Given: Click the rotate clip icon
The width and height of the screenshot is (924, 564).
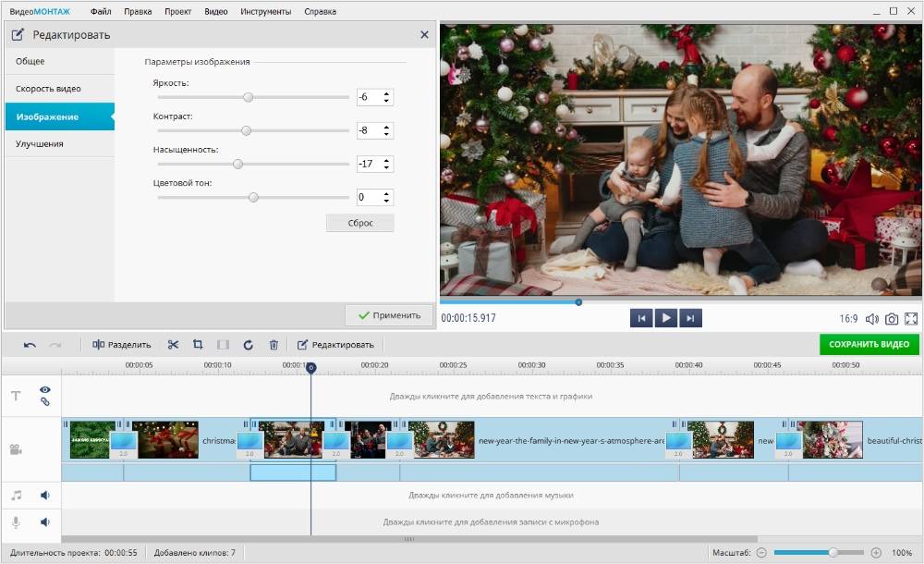Looking at the screenshot, I should [x=248, y=345].
